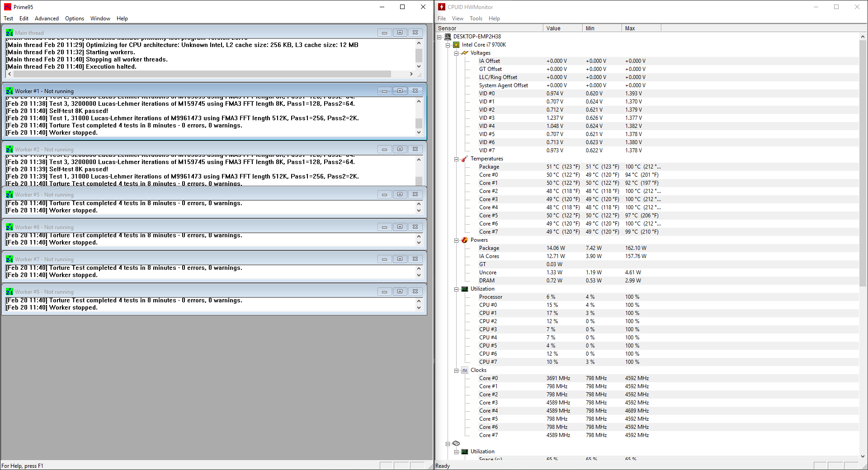Click the Main thread window icon
Image resolution: width=868 pixels, height=470 pixels.
[x=9, y=33]
